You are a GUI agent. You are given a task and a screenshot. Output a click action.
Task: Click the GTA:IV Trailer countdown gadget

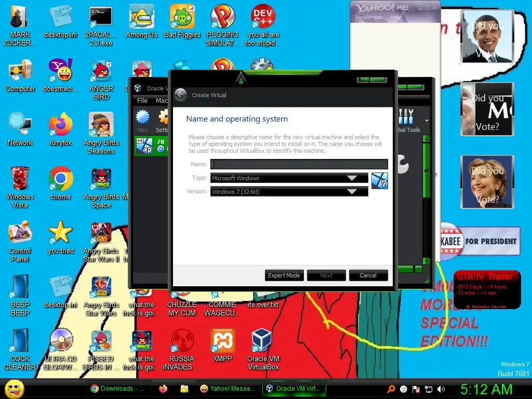487,289
